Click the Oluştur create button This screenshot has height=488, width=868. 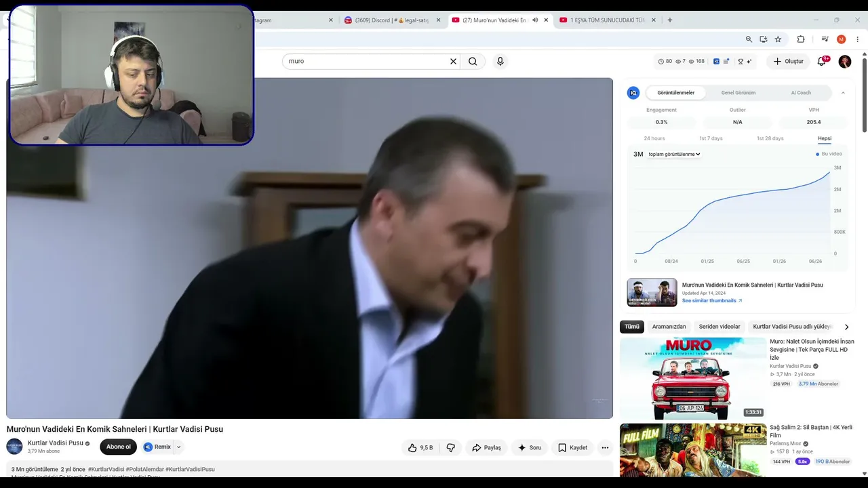coord(788,62)
